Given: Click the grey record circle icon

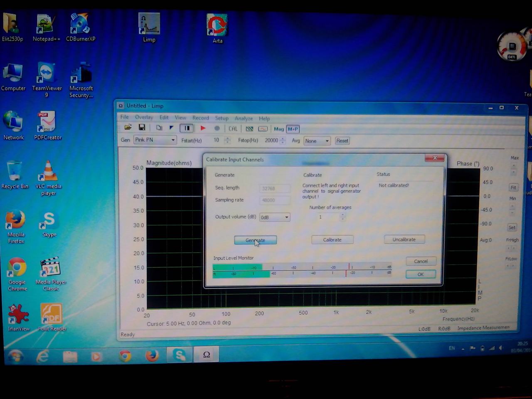Looking at the screenshot, I should point(217,128).
